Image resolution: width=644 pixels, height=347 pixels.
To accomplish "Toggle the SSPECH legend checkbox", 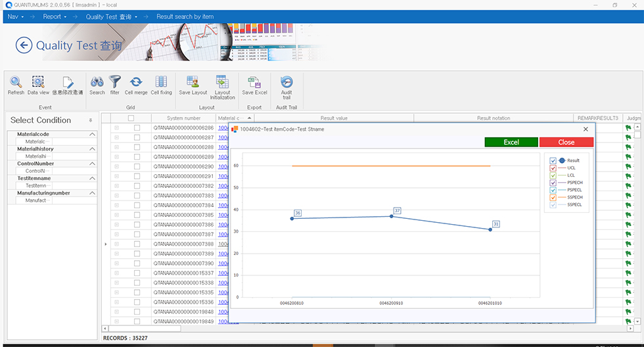I will [553, 197].
